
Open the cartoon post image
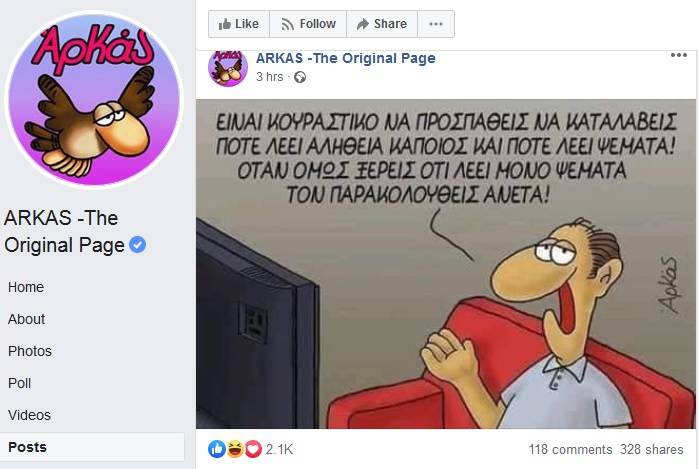446,264
